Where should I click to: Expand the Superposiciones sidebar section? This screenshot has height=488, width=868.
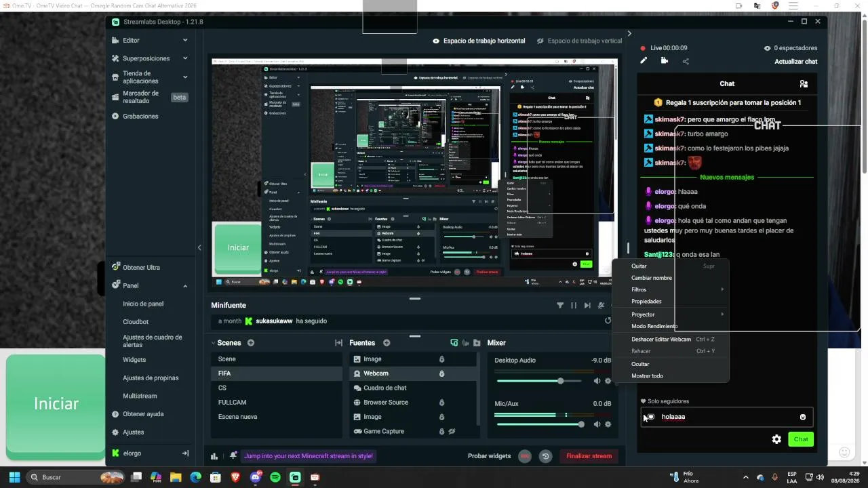tap(185, 58)
